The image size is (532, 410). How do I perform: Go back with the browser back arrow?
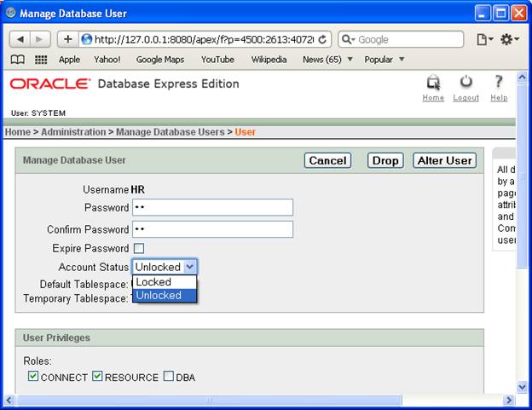(20, 39)
